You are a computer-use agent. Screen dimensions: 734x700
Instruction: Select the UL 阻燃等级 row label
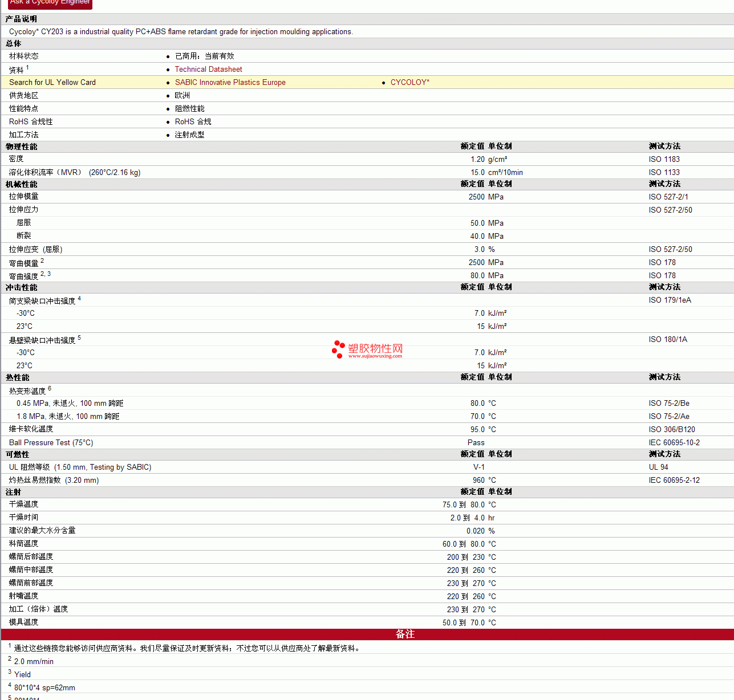tap(80, 467)
